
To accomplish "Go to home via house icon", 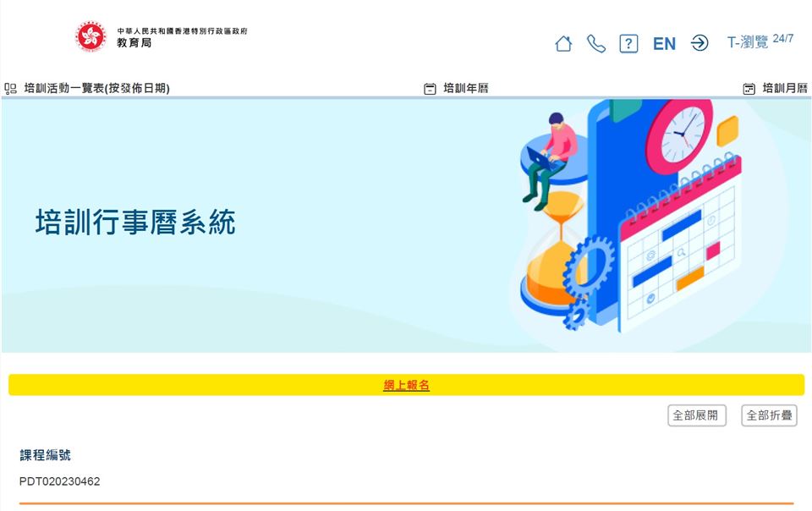I will [x=563, y=43].
